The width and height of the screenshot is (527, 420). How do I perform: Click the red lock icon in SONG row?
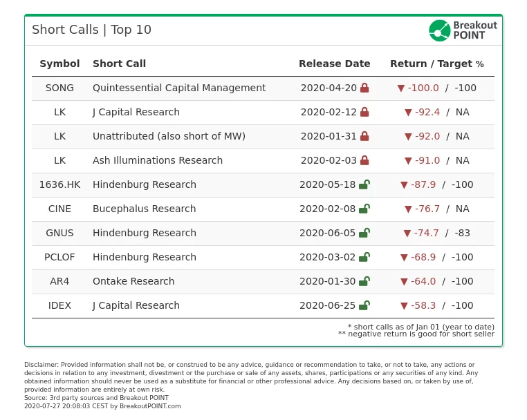[364, 88]
